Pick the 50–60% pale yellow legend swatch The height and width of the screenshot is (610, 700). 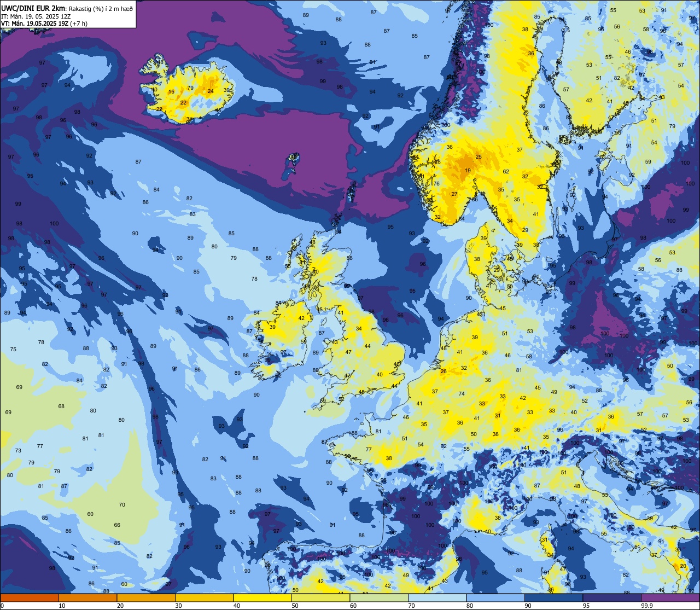pos(320,597)
